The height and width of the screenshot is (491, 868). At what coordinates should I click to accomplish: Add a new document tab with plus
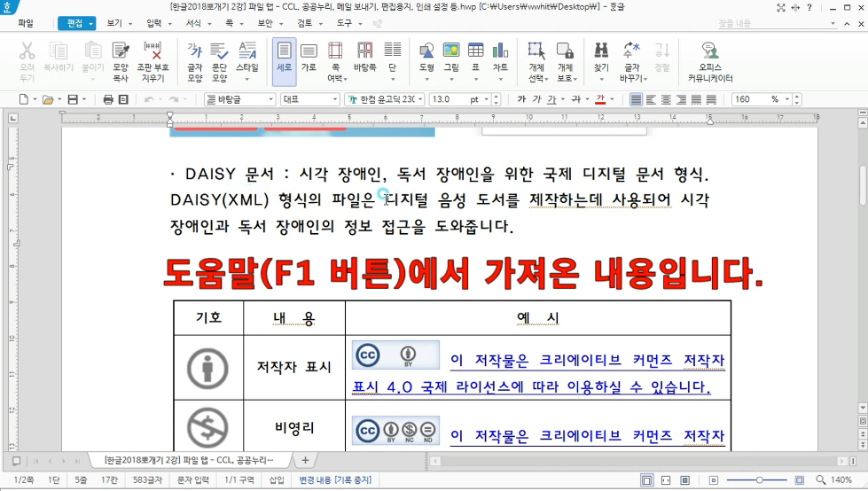pos(305,460)
